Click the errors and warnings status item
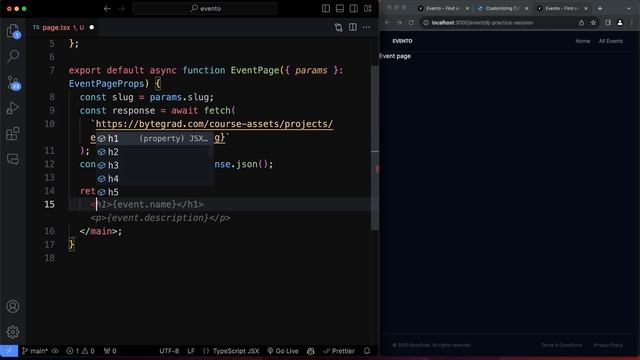 pyautogui.click(x=80, y=351)
